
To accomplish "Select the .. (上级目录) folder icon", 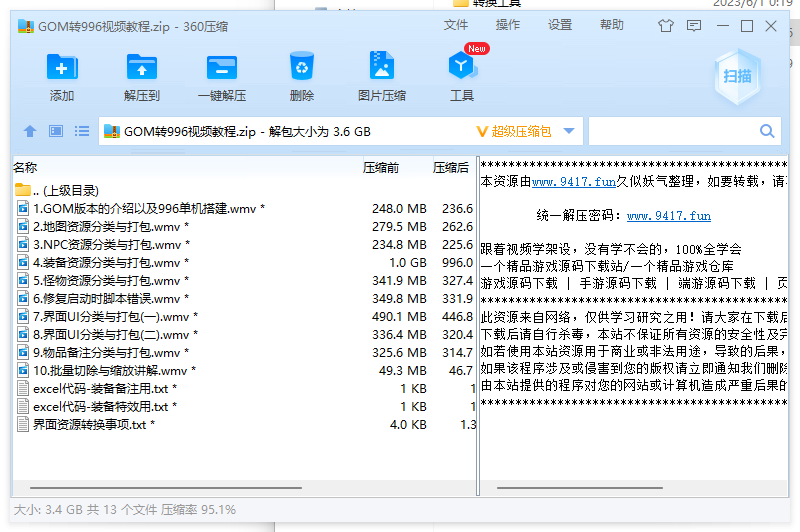I will [x=22, y=190].
